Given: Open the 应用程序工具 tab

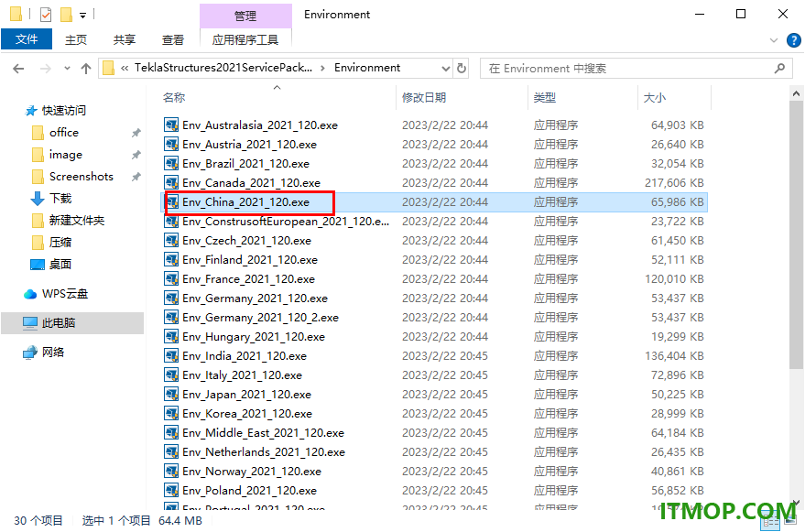Looking at the screenshot, I should (x=245, y=39).
